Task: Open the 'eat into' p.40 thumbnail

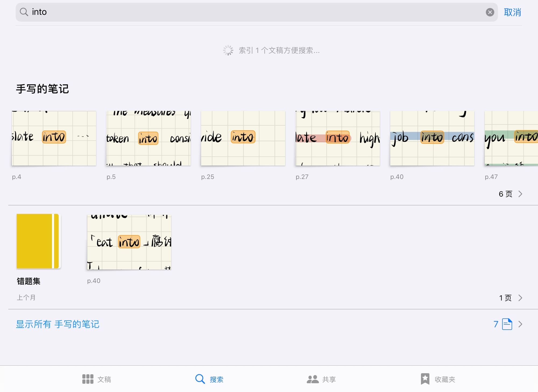Action: tap(129, 242)
